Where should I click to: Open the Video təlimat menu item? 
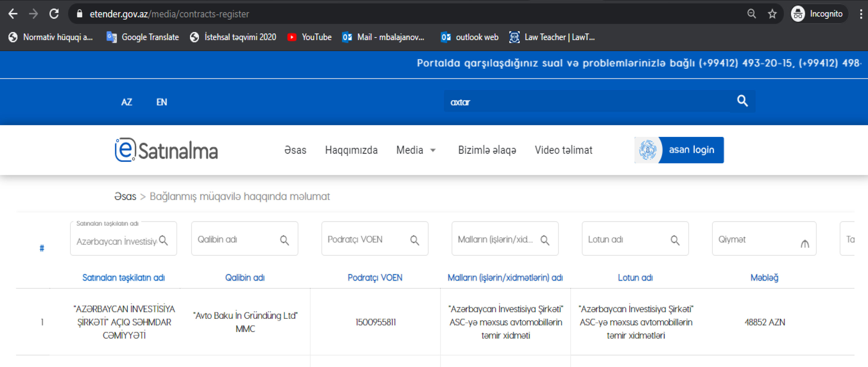563,150
